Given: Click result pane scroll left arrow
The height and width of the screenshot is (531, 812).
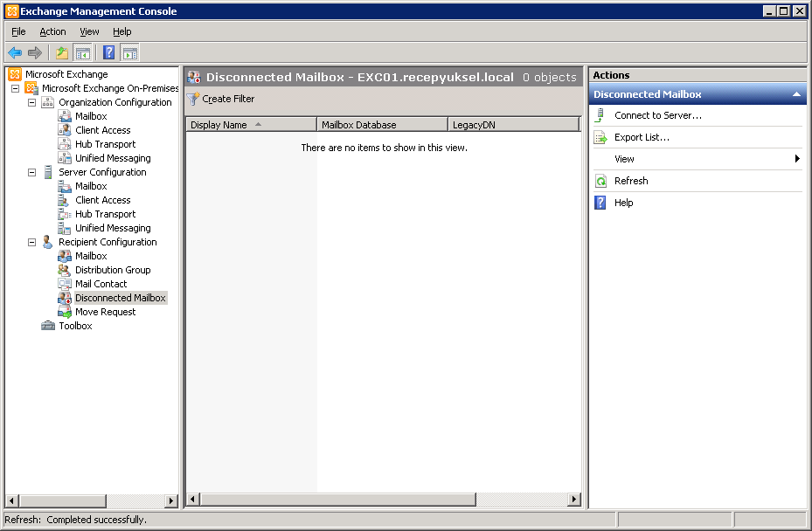Looking at the screenshot, I should 192,499.
